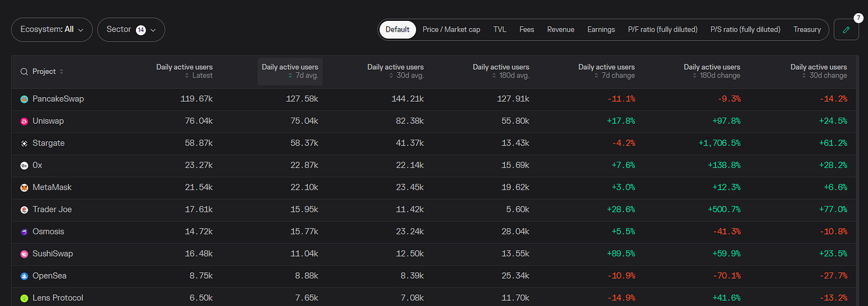Viewport: 868px width, 306px height.
Task: Open the Sector filter dropdown
Action: 131,29
